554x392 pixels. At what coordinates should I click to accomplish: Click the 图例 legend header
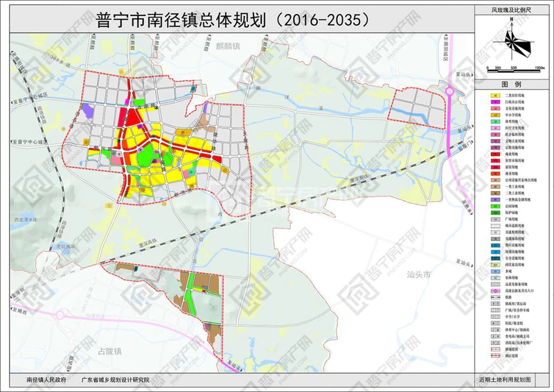tap(513, 83)
